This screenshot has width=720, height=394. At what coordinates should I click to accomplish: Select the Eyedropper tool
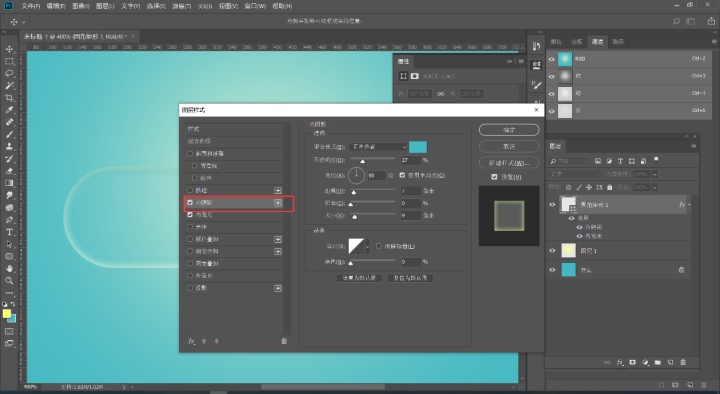tap(9, 110)
